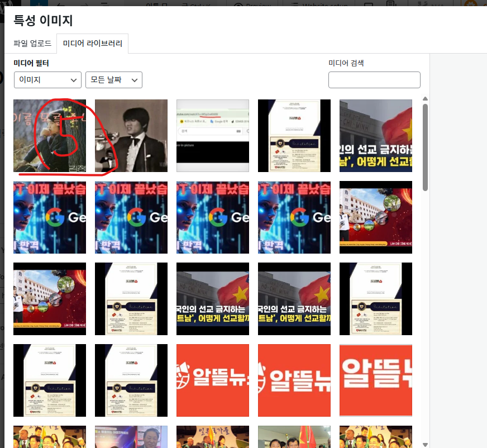
Task: Select the rightmost Google Gemini robot thumbnail
Action: pyautogui.click(x=294, y=217)
